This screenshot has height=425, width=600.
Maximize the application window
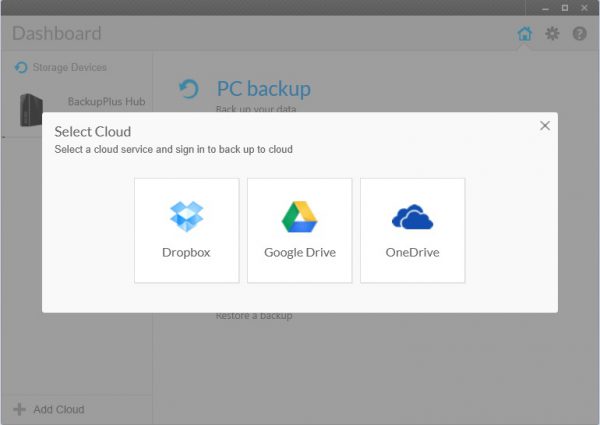(565, 8)
